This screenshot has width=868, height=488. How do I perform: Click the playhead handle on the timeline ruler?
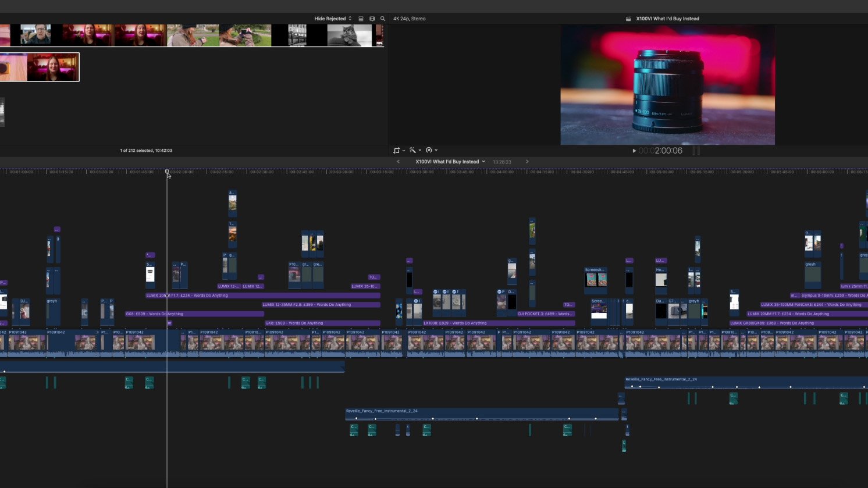coord(167,172)
